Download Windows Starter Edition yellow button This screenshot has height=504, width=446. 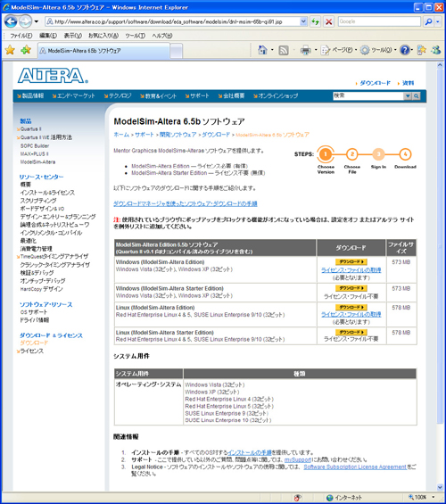351,288
